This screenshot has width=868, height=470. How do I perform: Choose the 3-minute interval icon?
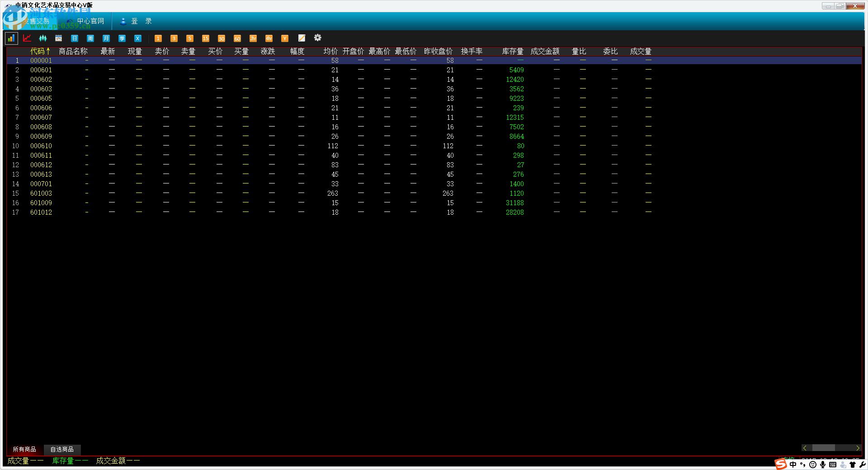tap(174, 38)
